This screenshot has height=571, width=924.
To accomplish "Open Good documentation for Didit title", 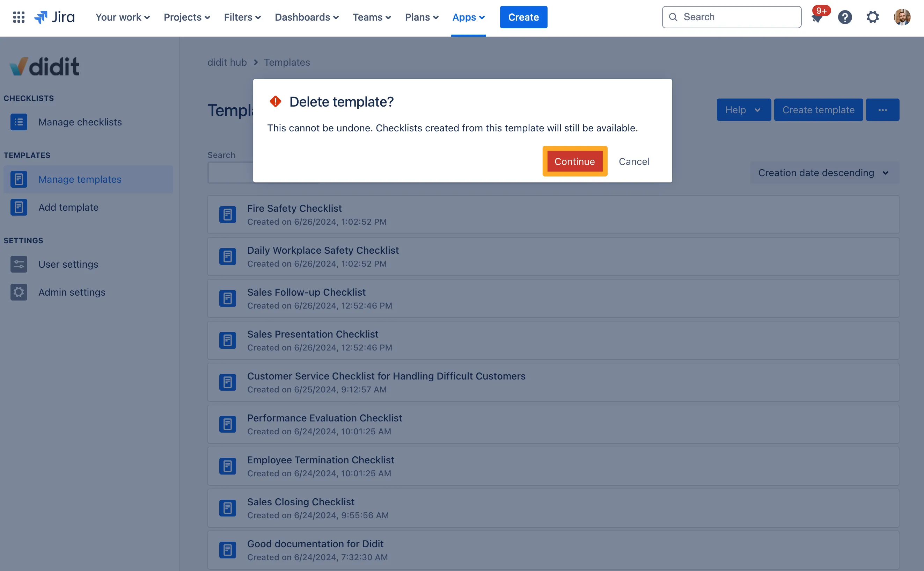I will (315, 543).
